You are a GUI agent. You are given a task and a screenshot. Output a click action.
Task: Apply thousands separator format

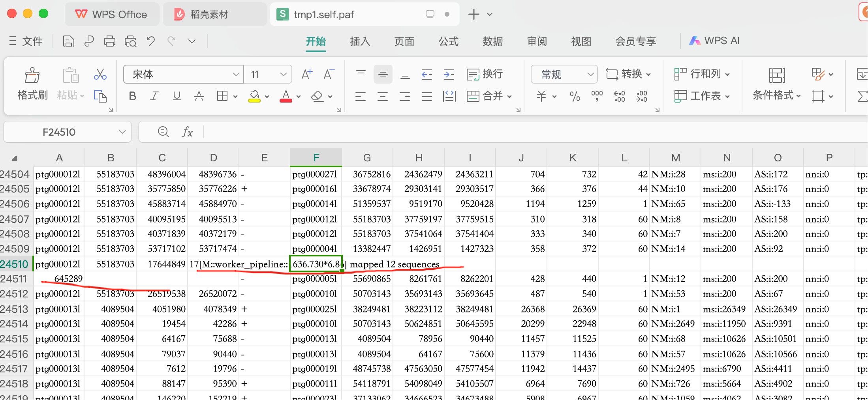point(597,96)
